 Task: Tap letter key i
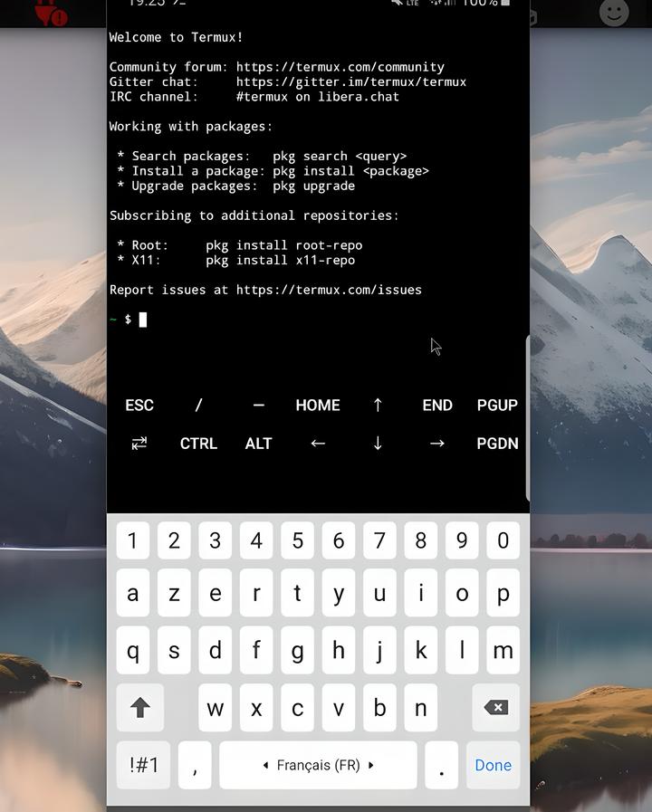coord(420,593)
